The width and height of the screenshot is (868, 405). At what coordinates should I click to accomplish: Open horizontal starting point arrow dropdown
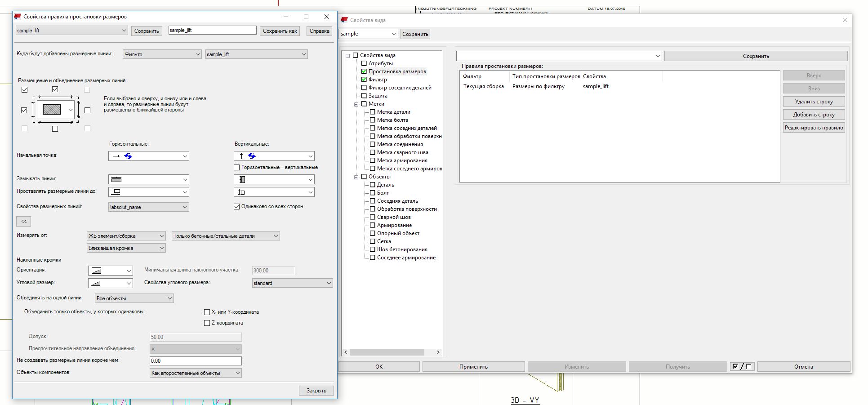(148, 156)
